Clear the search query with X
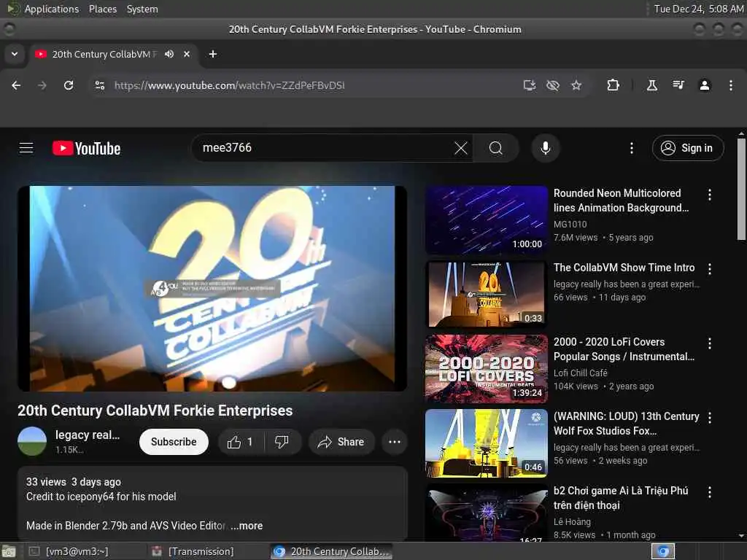Screen dimensions: 747x560 point(461,148)
